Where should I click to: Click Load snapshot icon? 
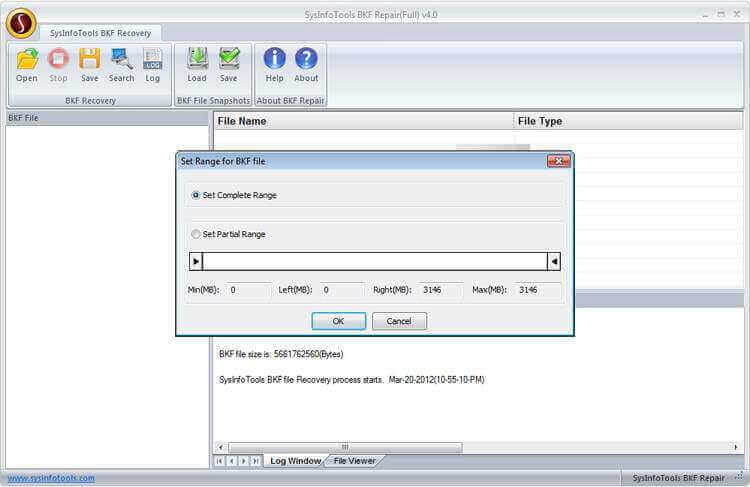(197, 60)
